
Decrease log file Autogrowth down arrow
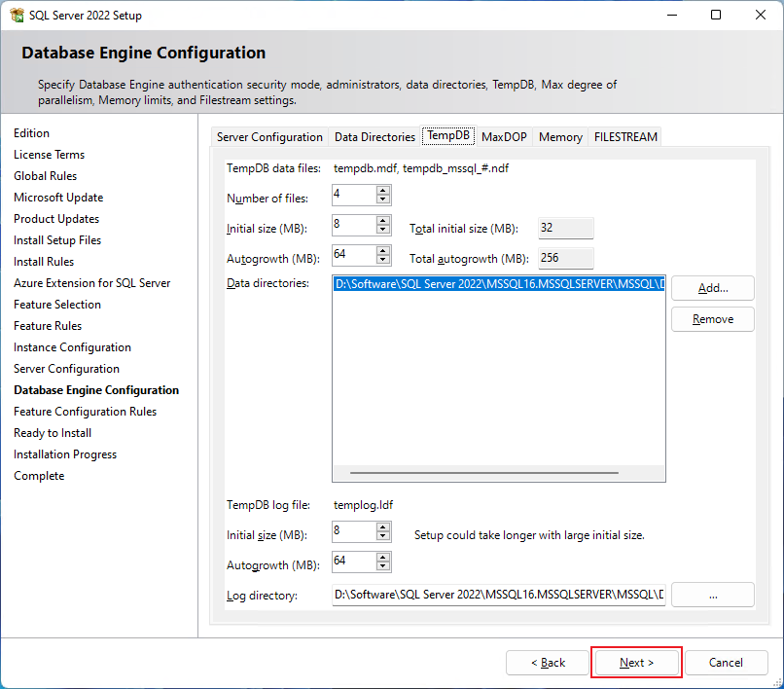(383, 566)
